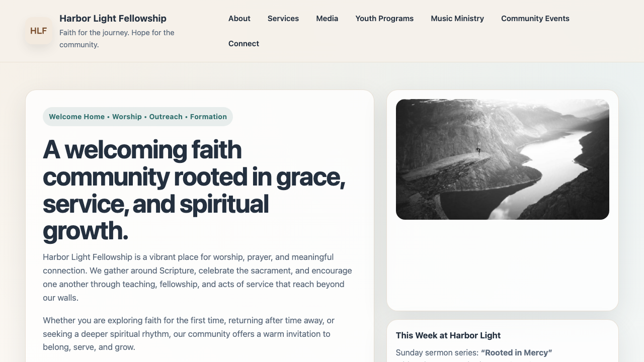
Task: Click the first intro paragraph text
Action: (197, 277)
